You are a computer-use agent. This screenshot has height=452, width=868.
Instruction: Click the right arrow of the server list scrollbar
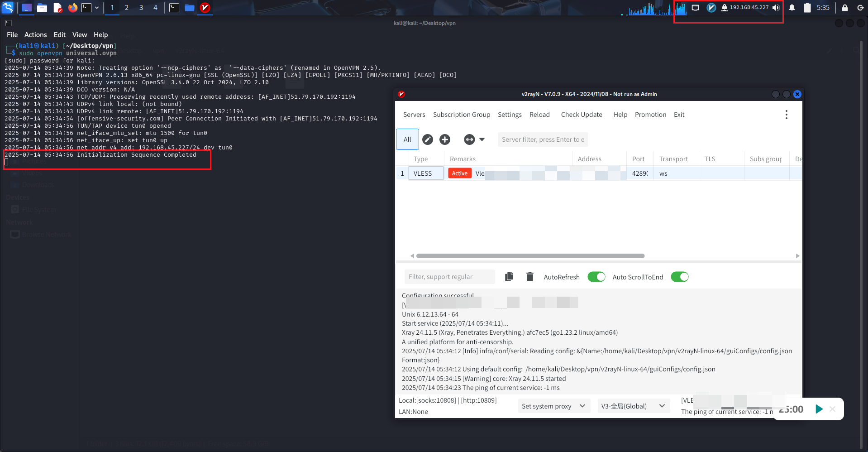point(797,256)
